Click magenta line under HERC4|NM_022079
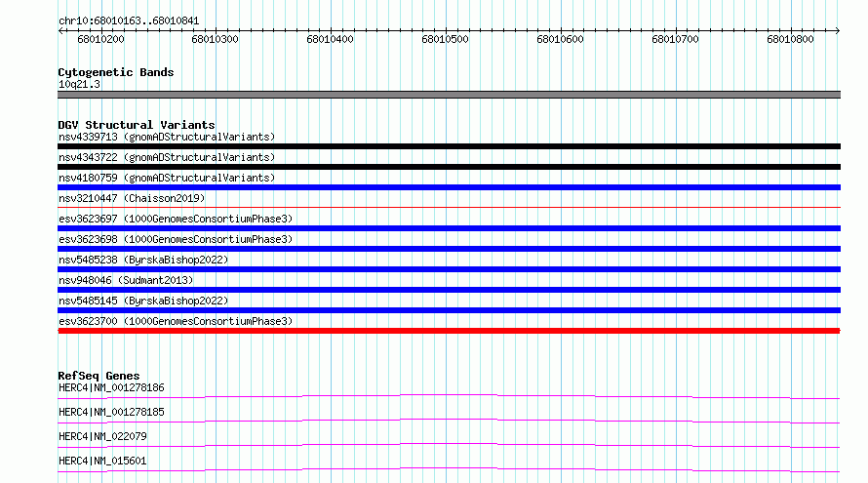The image size is (868, 483). 449,445
